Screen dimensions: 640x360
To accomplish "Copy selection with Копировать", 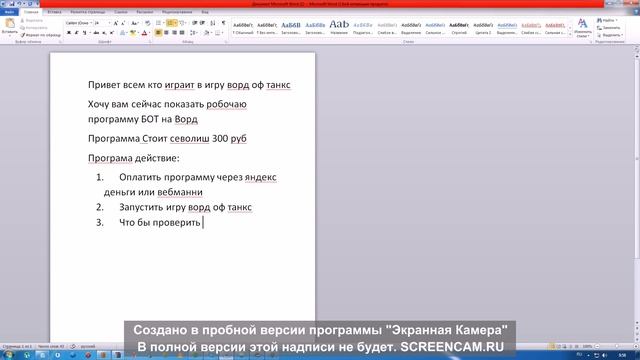I will pos(34,28).
